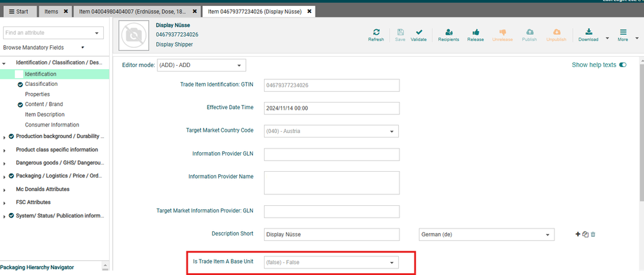Close the Display Nüsse item tab

(309, 12)
